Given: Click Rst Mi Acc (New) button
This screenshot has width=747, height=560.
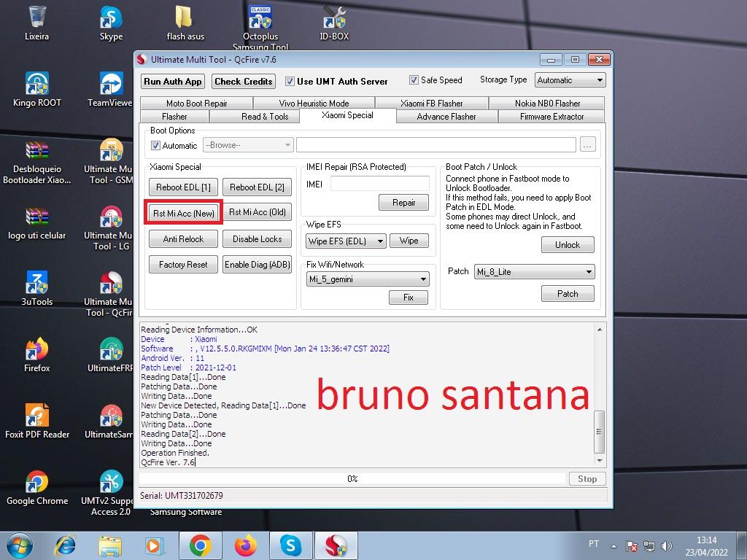Looking at the screenshot, I should pyautogui.click(x=183, y=213).
